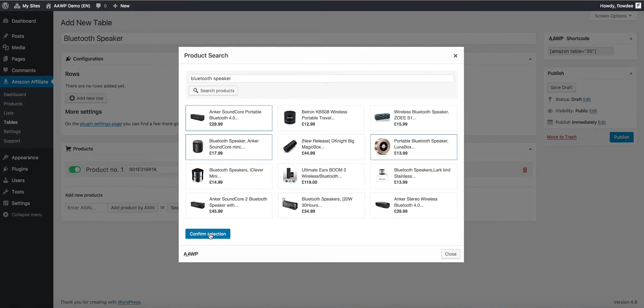
Task: Click the WordPress logo in admin bar
Action: pyautogui.click(x=5, y=6)
